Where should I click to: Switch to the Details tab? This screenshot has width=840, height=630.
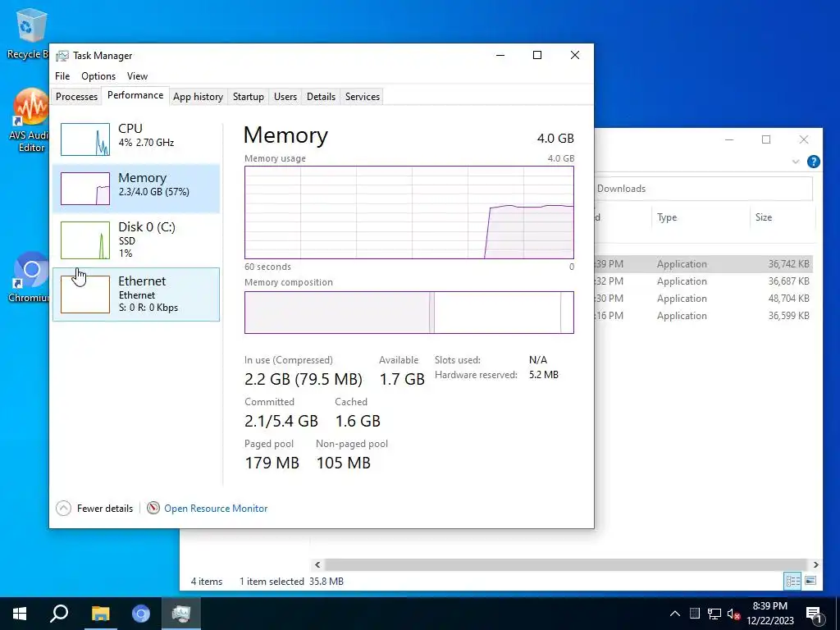(x=321, y=97)
